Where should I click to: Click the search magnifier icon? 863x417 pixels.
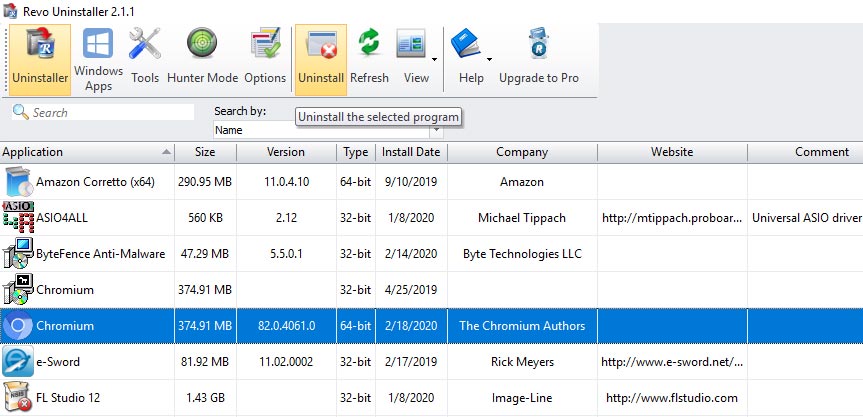pyautogui.click(x=20, y=112)
